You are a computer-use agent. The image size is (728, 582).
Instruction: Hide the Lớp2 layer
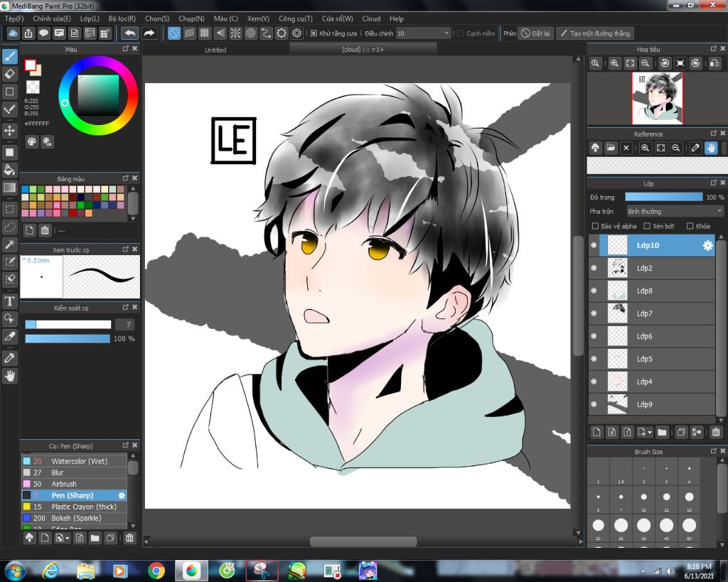(594, 268)
